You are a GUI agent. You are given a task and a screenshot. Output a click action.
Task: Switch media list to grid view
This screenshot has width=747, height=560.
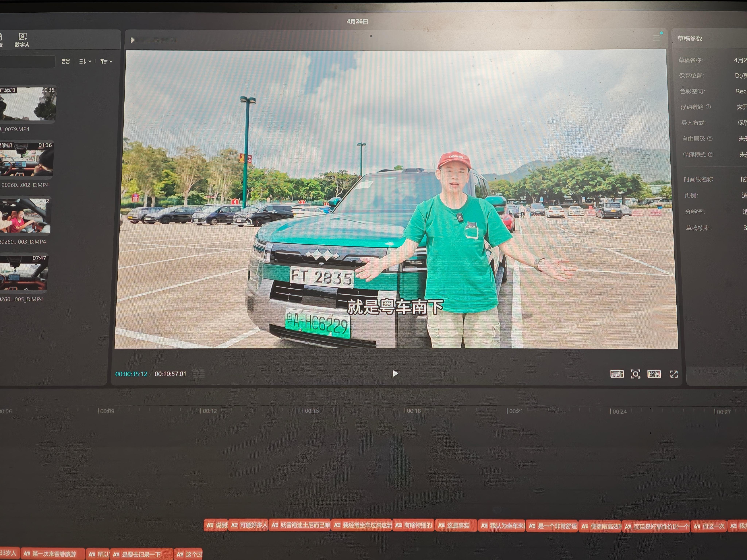coord(66,61)
